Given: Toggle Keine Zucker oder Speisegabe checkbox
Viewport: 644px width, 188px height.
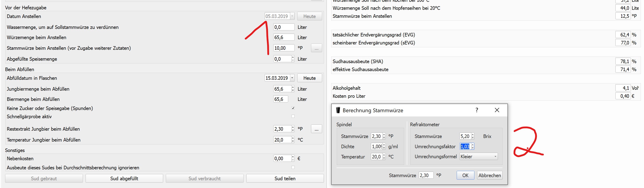Looking at the screenshot, I should [293, 108].
